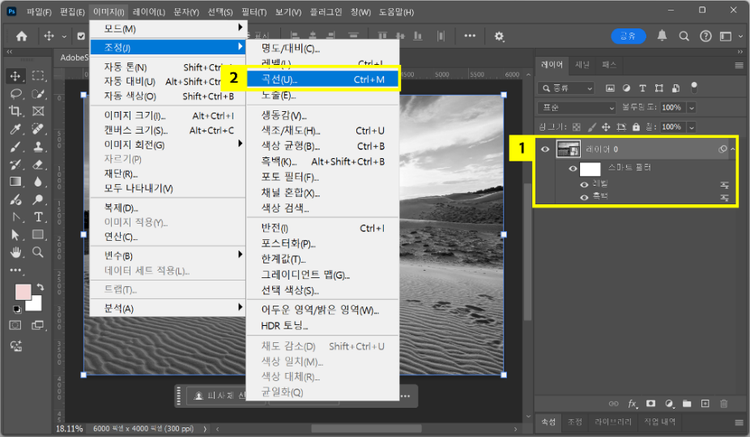This screenshot has width=750, height=437.
Task: Select the Eyedropper tool
Action: coord(15,129)
